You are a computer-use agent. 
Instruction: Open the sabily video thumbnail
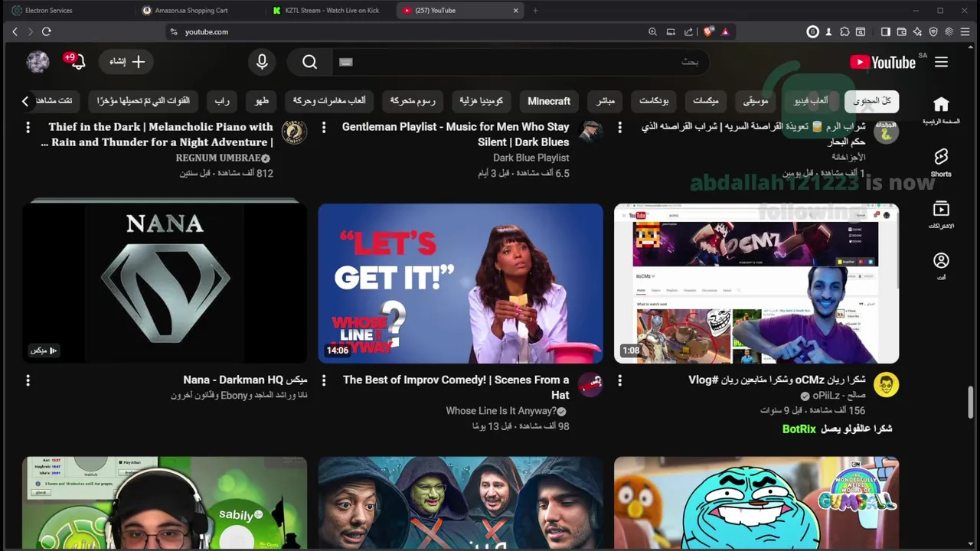[165, 503]
